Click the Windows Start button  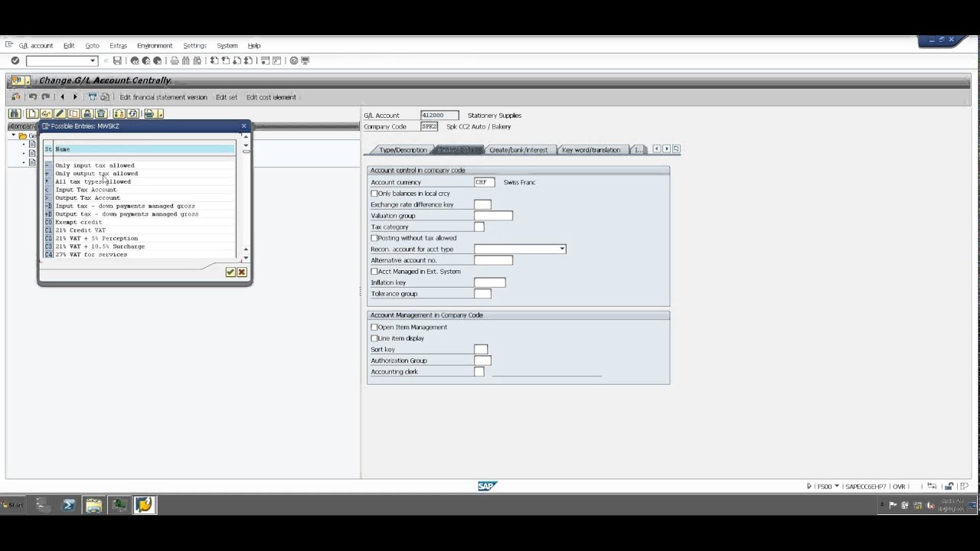[13, 505]
